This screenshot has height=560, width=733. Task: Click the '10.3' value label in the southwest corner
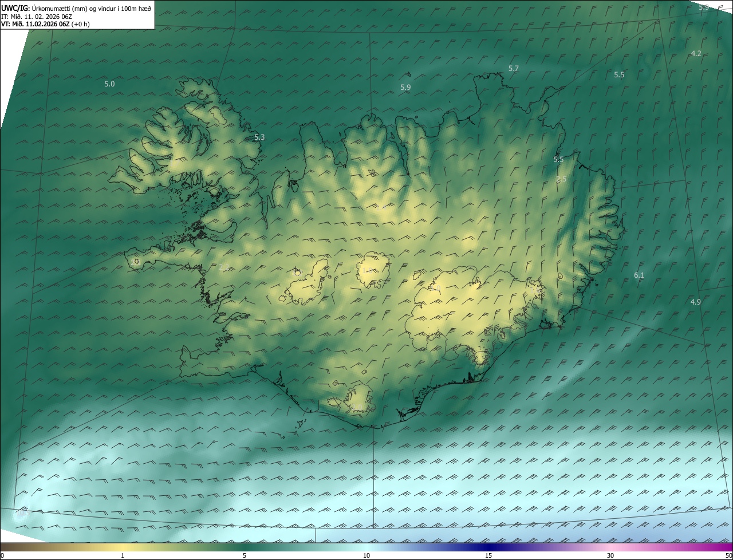pos(22,513)
